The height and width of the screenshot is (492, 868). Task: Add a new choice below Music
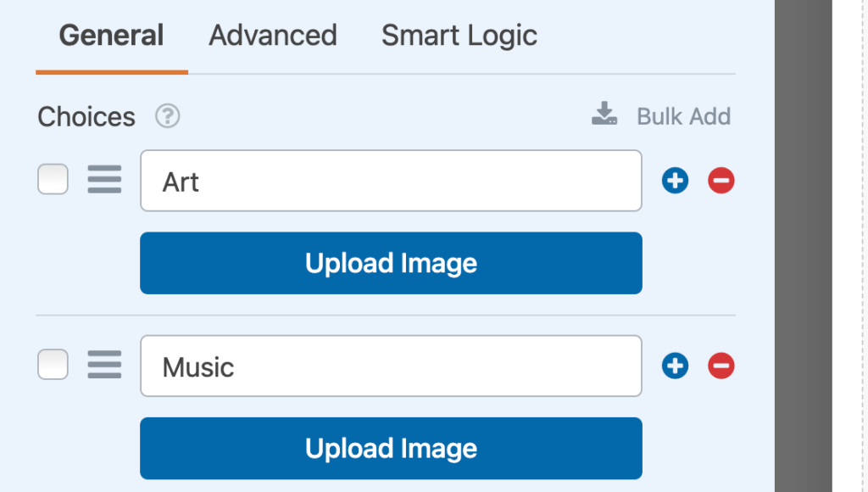pyautogui.click(x=675, y=366)
